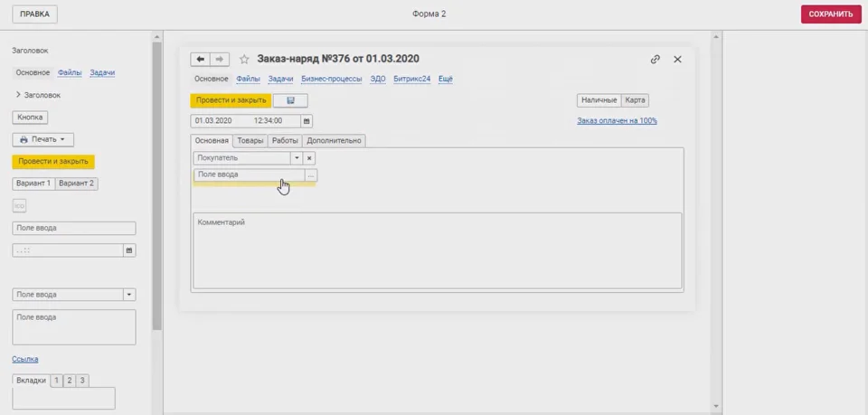Switch to the Работы tab
This screenshot has height=415, width=868.
285,141
